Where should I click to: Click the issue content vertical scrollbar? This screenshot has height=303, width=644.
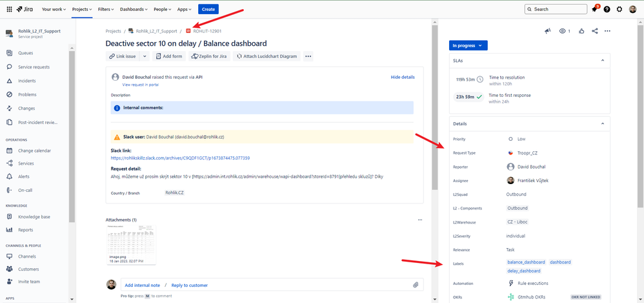[434, 108]
